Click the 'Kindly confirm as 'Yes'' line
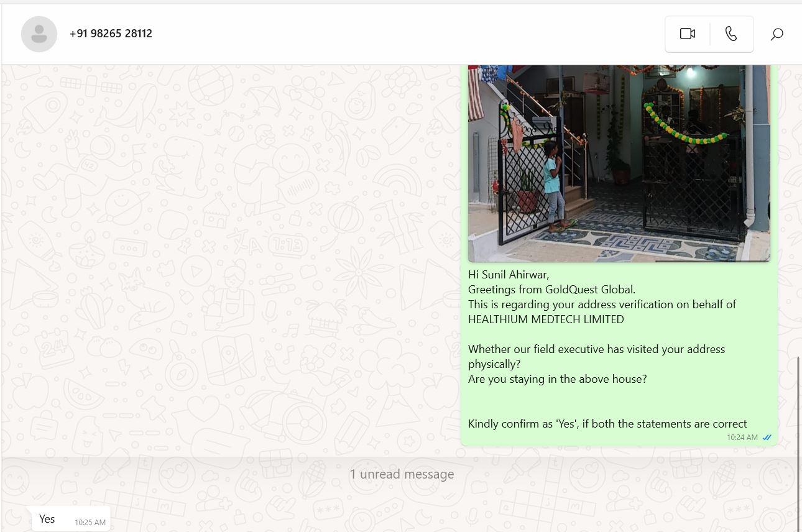The image size is (802, 532). pos(607,424)
